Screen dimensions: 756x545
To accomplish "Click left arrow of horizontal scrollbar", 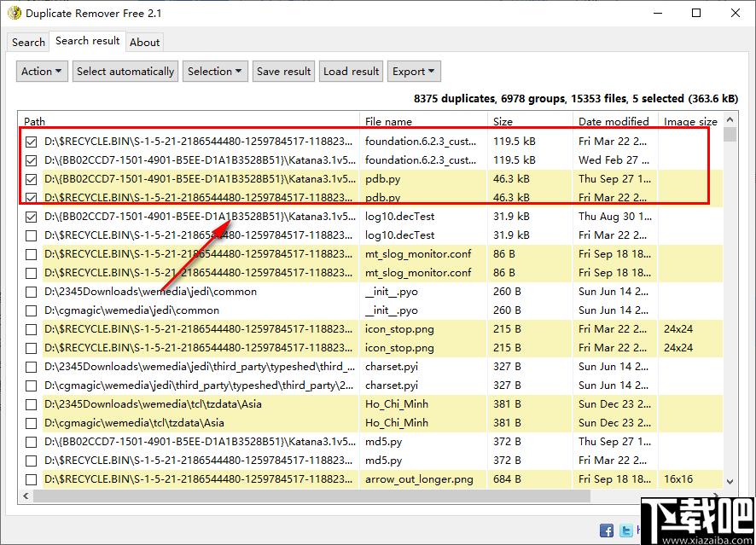I will [26, 496].
